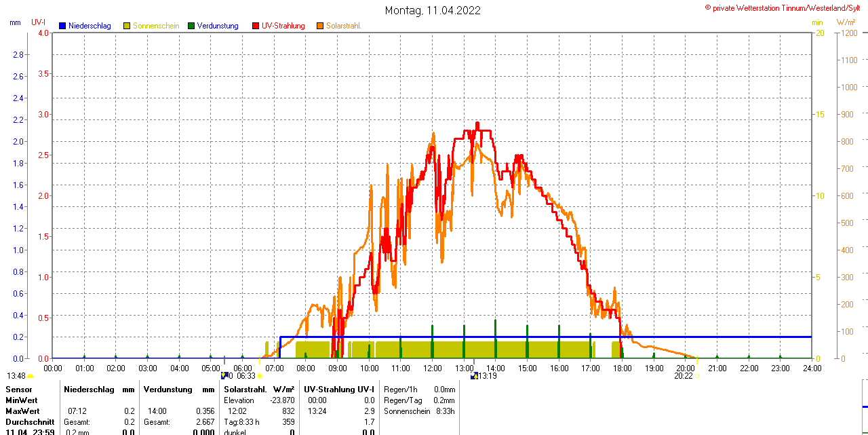Click the small marker icon below 05:00
The image size is (868, 435).
click(224, 376)
